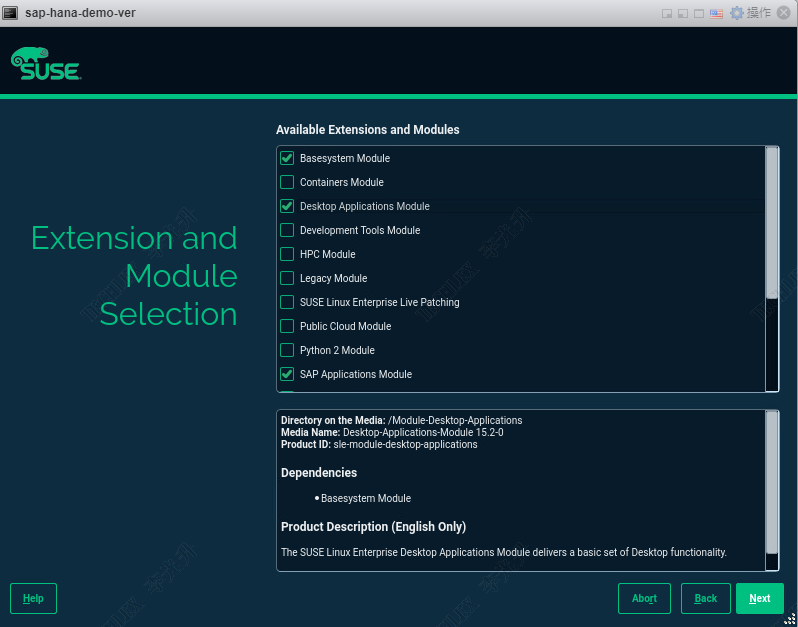Screen dimensions: 798x627
Task: Select the Python 2 Module checkbox
Action: pos(287,350)
